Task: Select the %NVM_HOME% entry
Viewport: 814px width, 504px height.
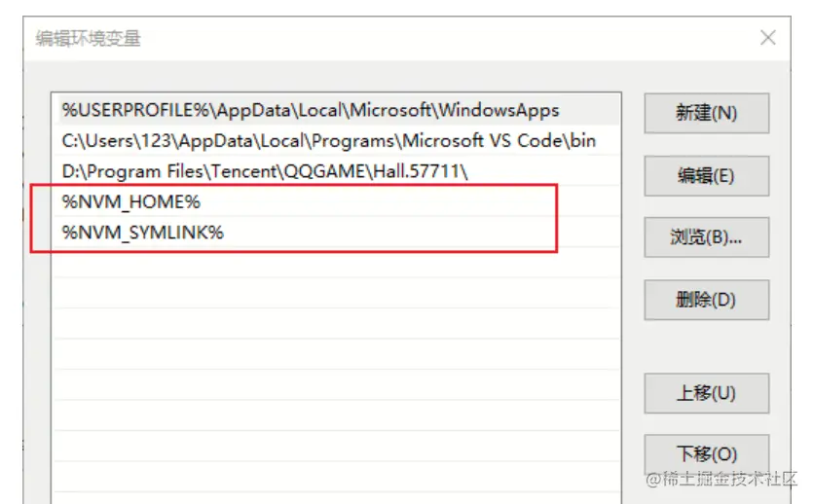Action: [131, 201]
